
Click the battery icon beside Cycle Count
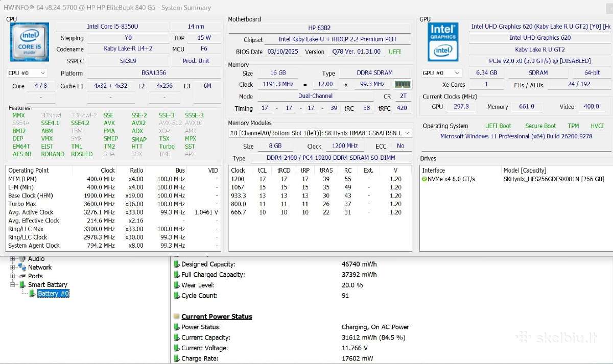(x=177, y=296)
